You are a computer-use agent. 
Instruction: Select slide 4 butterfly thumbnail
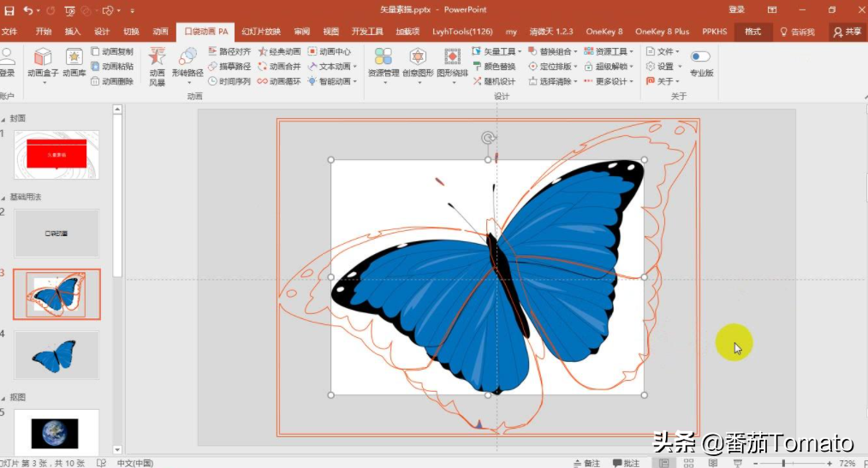coord(56,355)
